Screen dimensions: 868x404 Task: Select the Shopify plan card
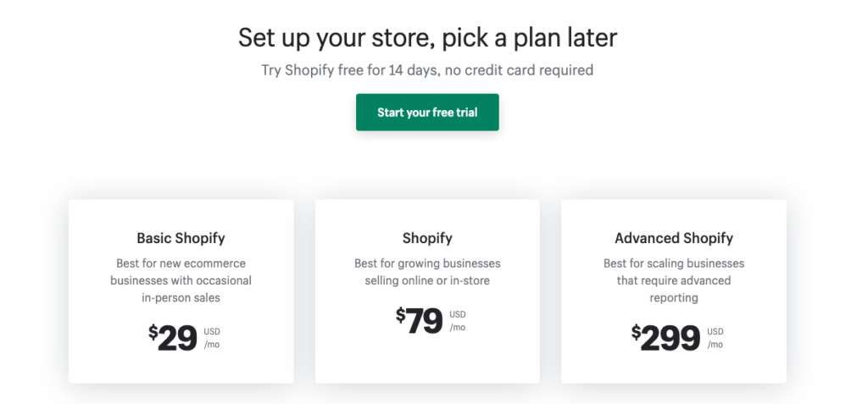click(x=427, y=291)
